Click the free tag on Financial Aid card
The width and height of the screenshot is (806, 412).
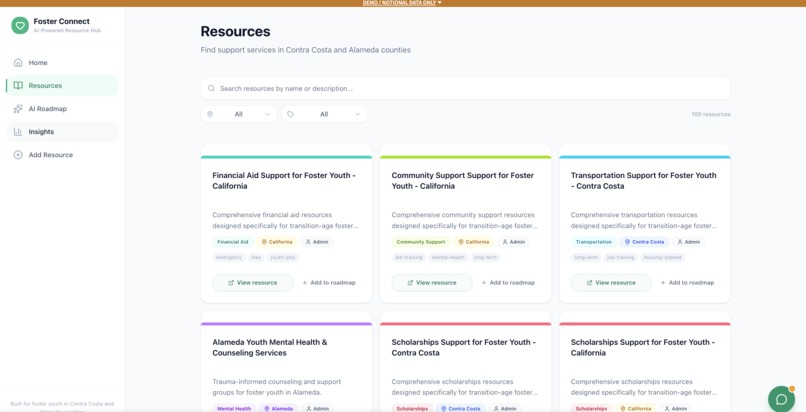pyautogui.click(x=256, y=257)
